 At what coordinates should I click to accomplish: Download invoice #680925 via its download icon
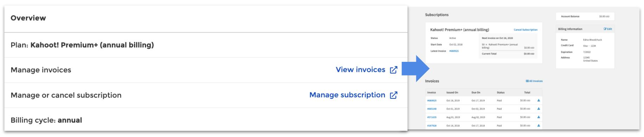[x=539, y=100]
